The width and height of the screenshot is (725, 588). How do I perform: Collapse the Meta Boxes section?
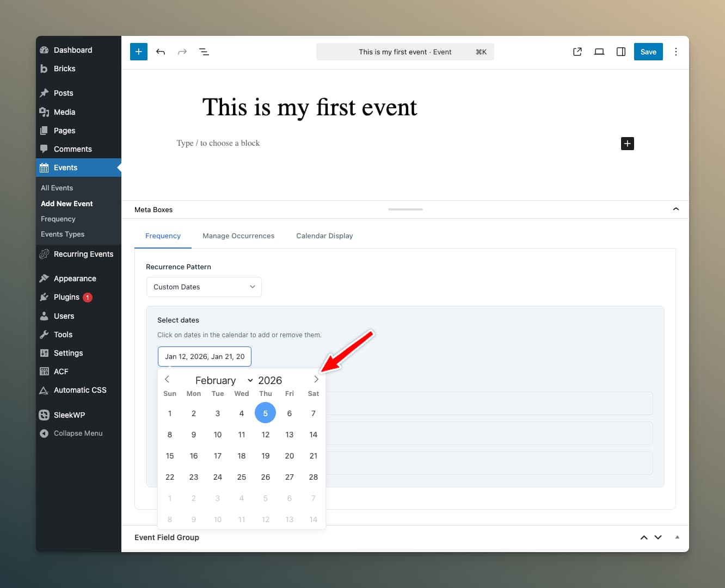point(676,209)
